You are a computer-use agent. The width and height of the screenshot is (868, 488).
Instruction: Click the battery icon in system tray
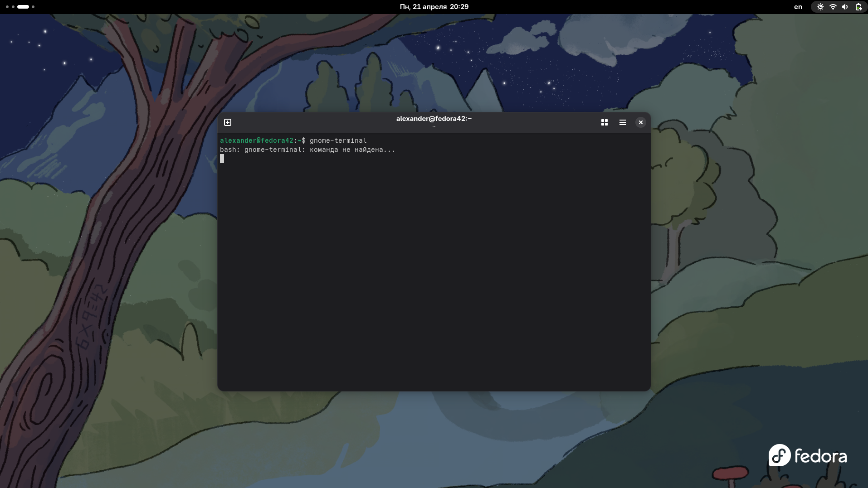tap(858, 7)
